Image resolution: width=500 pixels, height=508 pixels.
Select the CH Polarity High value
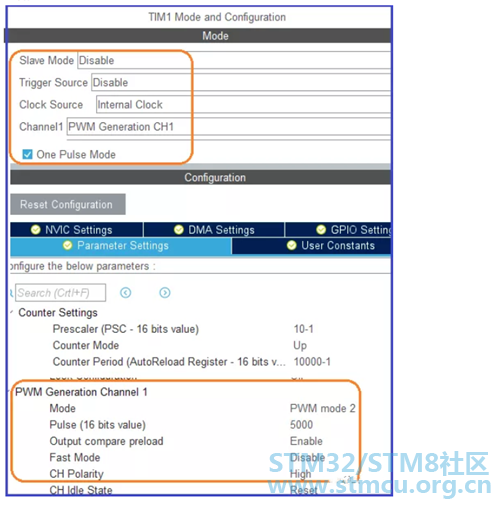click(300, 474)
